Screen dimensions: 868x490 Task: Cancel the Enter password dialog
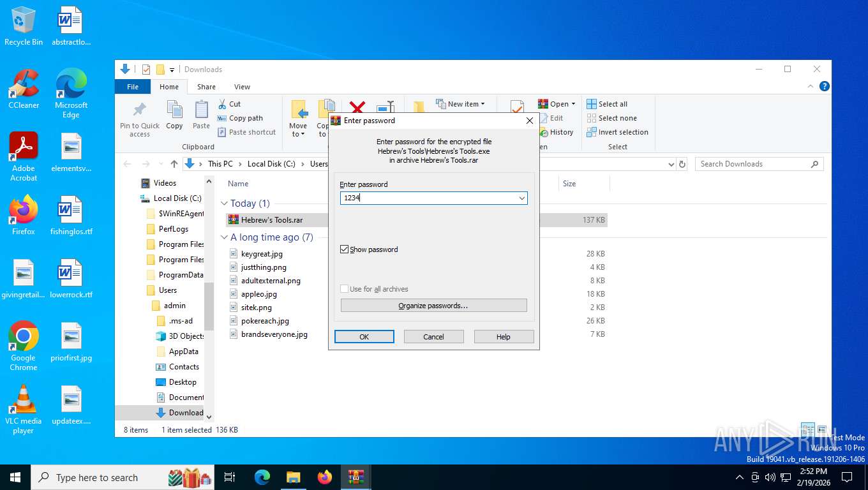click(x=433, y=337)
